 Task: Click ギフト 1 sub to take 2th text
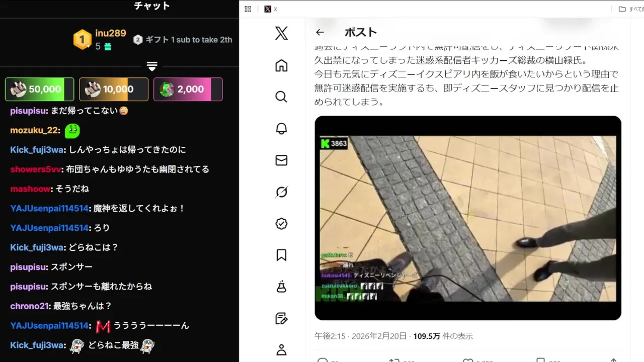click(189, 40)
